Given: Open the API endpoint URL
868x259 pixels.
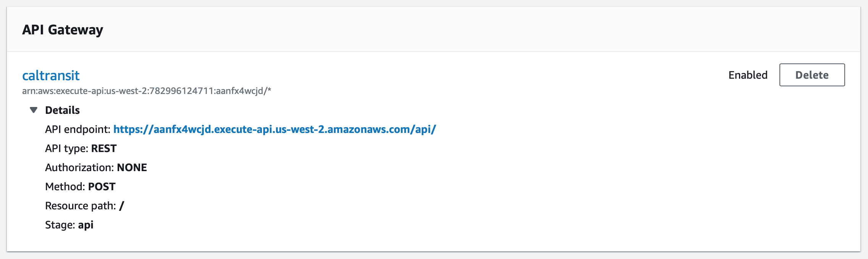Looking at the screenshot, I should [x=274, y=129].
